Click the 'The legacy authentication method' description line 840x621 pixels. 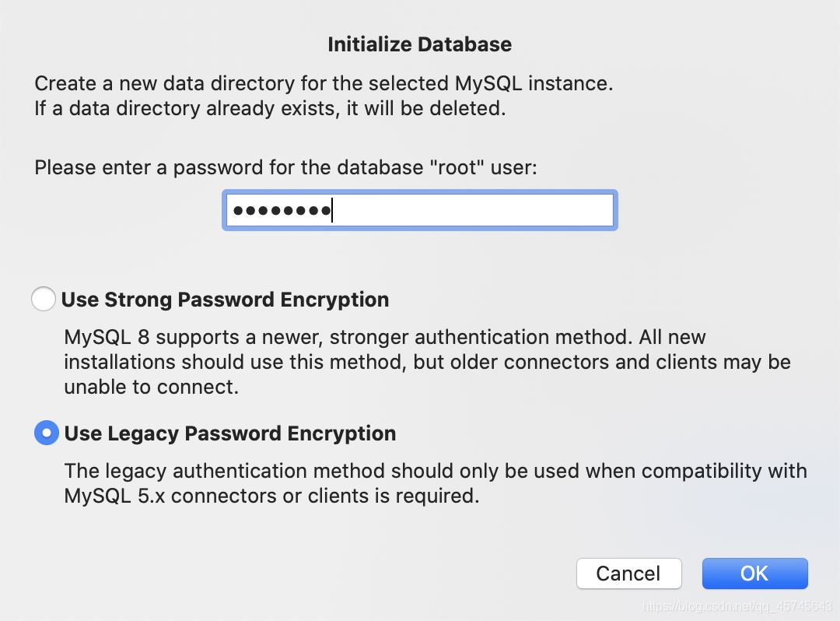coord(436,471)
